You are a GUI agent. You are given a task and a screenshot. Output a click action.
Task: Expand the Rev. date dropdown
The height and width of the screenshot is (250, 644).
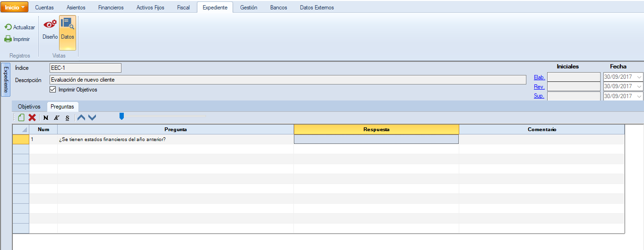point(639,87)
